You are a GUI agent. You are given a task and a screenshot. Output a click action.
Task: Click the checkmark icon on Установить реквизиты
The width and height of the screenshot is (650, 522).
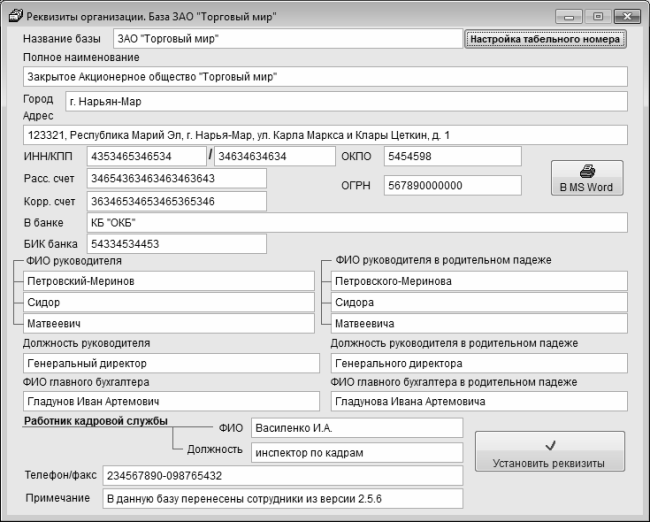coord(550,446)
